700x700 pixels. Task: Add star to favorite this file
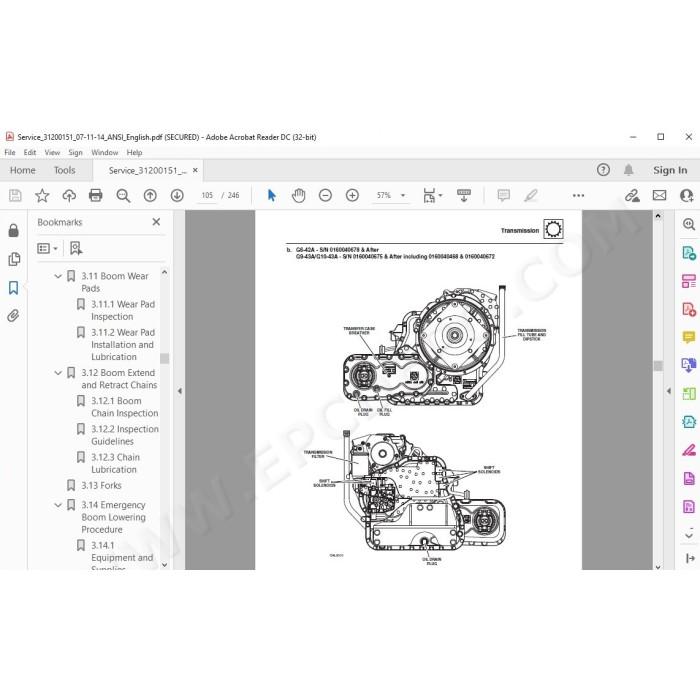click(42, 195)
